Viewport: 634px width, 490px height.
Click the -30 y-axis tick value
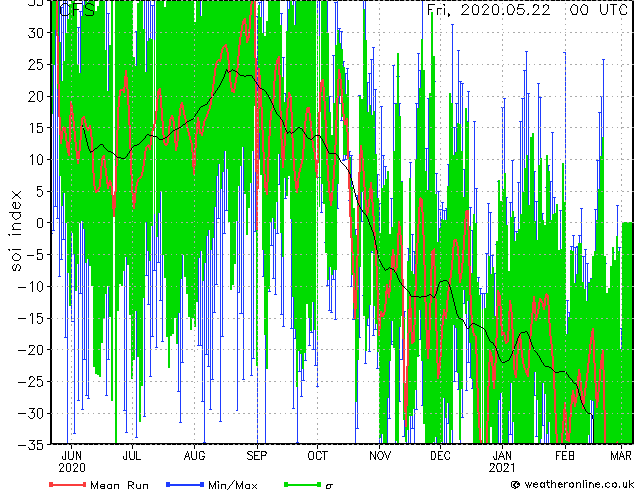[31, 413]
